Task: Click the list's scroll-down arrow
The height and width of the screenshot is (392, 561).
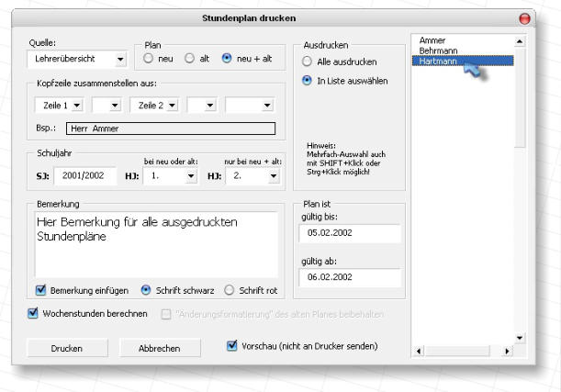Action: click(520, 338)
